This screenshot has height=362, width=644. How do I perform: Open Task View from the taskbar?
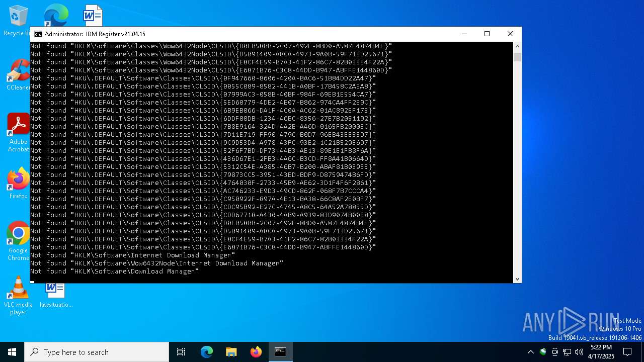(181, 352)
